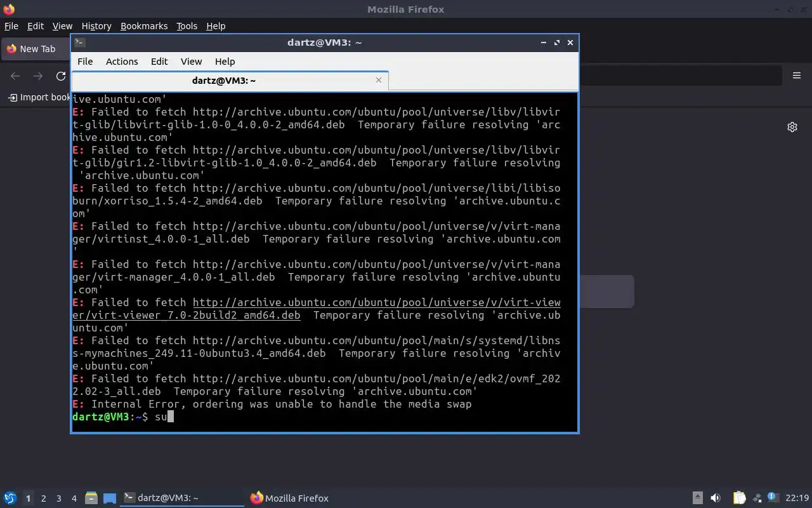This screenshot has height=508, width=812.
Task: Click the network connection tray icon
Action: pyautogui.click(x=756, y=498)
